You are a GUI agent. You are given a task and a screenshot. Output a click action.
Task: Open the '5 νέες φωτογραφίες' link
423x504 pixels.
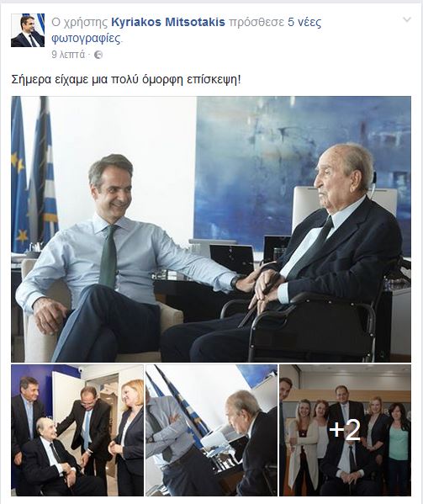[187, 30]
